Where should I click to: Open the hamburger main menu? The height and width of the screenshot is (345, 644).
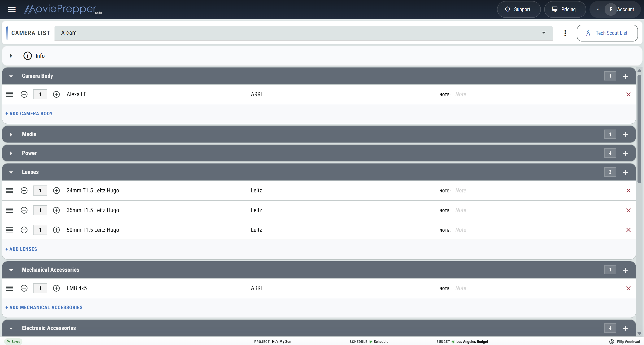coord(12,9)
